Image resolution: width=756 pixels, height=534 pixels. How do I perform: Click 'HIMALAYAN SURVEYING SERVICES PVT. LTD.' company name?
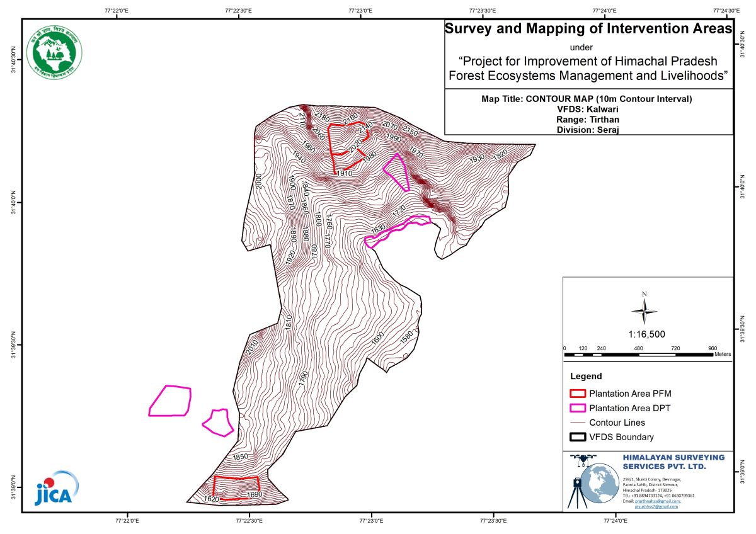(673, 462)
